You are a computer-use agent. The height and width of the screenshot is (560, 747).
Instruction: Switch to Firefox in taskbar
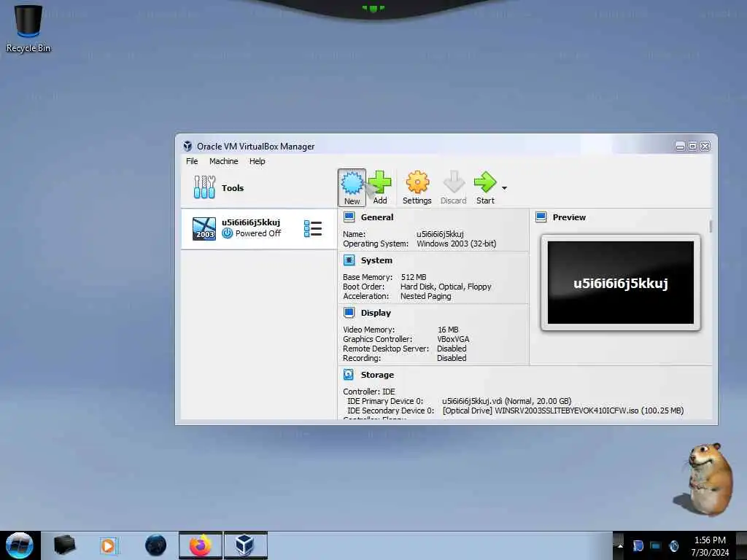point(201,545)
